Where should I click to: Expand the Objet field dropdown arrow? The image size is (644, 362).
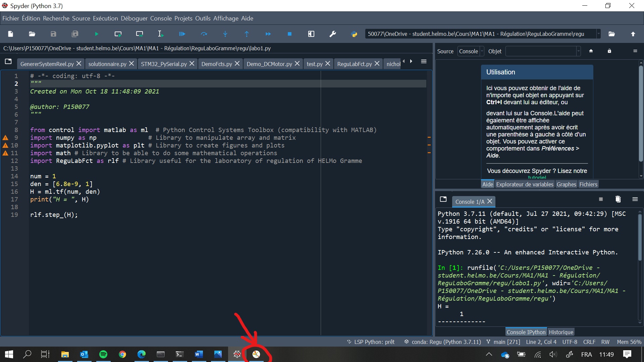click(579, 51)
